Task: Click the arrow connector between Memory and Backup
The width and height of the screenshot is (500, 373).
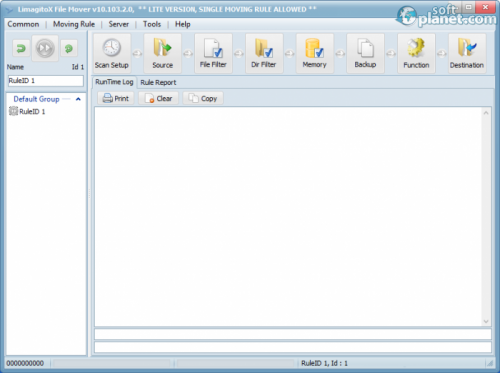Action: click(340, 53)
